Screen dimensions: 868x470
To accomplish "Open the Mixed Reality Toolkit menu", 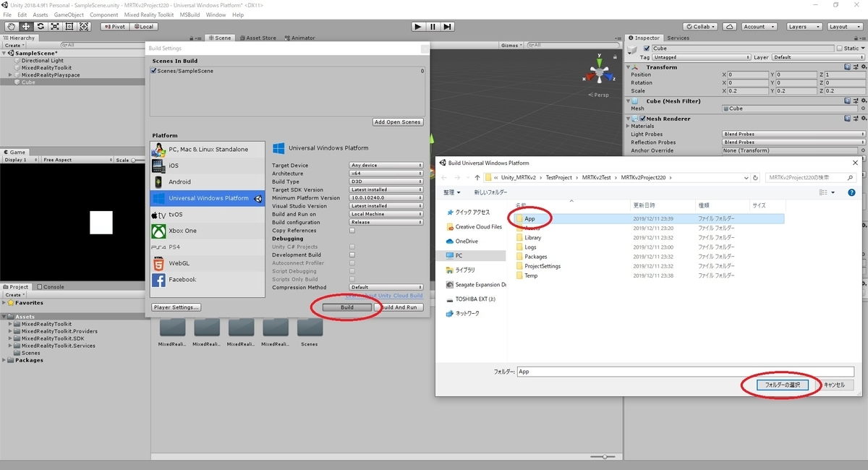I will pyautogui.click(x=150, y=14).
